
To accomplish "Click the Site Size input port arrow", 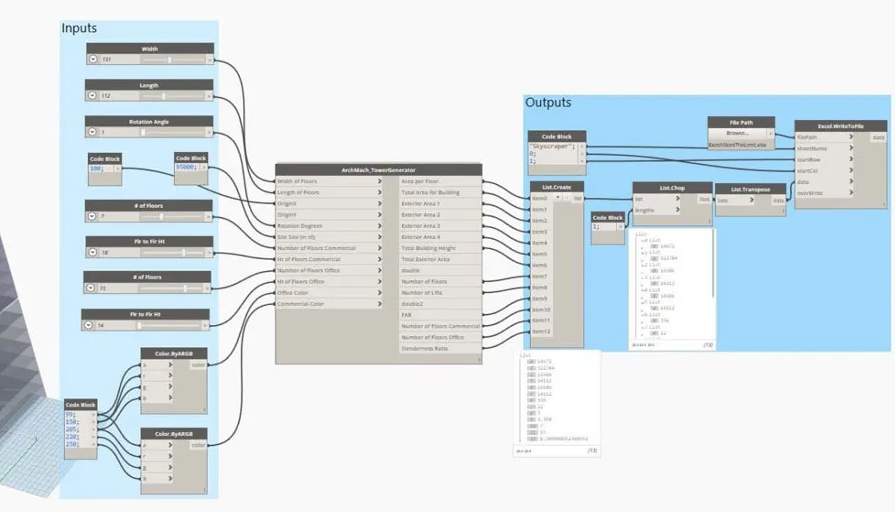I will 380,237.
